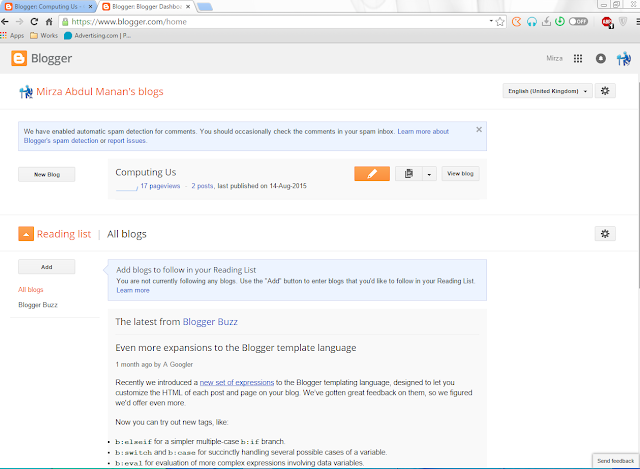Dismiss the spam detection notice
The width and height of the screenshot is (640, 469).
point(479,129)
